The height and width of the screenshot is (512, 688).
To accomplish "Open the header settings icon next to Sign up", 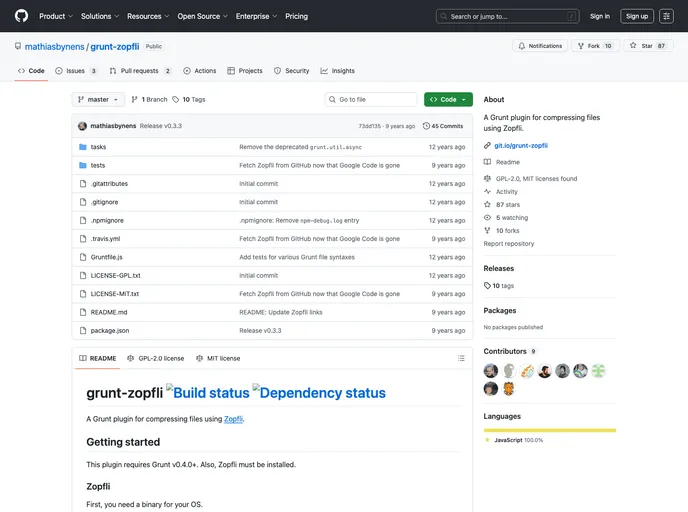I will coord(666,16).
